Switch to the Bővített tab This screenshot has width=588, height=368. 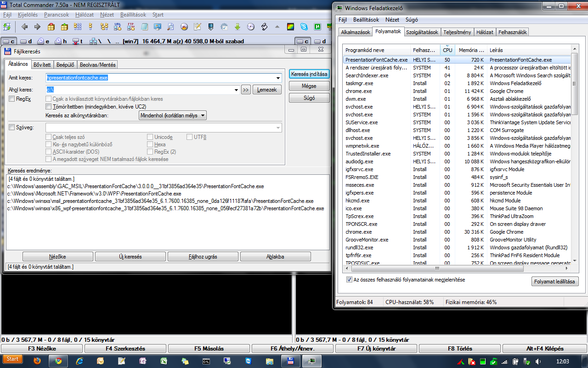coord(42,65)
